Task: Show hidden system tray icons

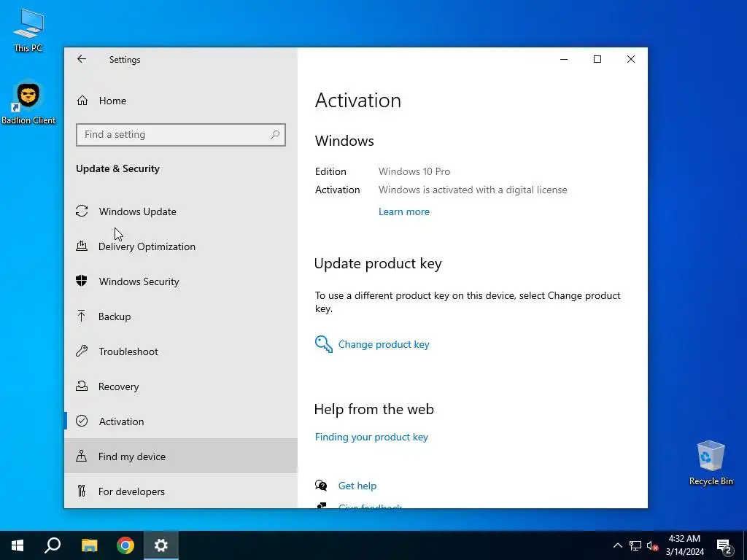Action: click(617, 545)
